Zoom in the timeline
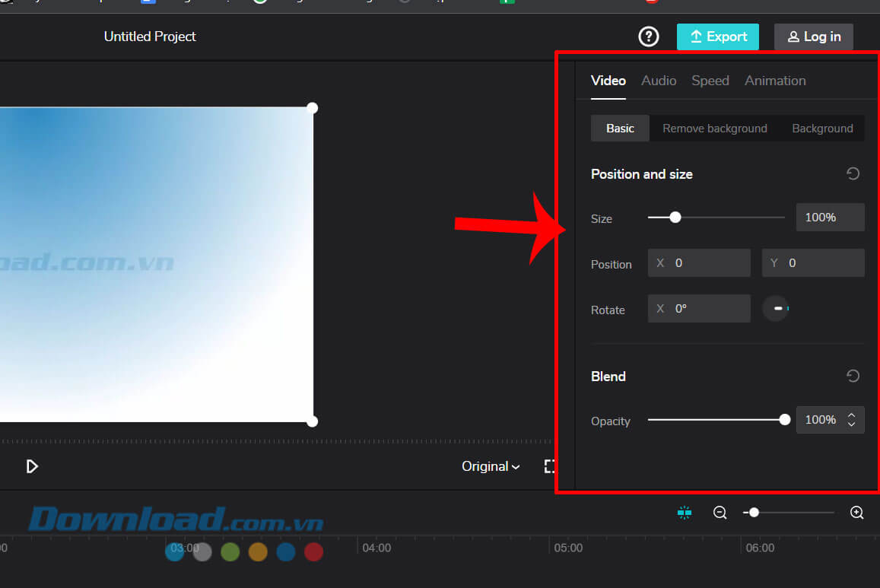 (x=856, y=513)
